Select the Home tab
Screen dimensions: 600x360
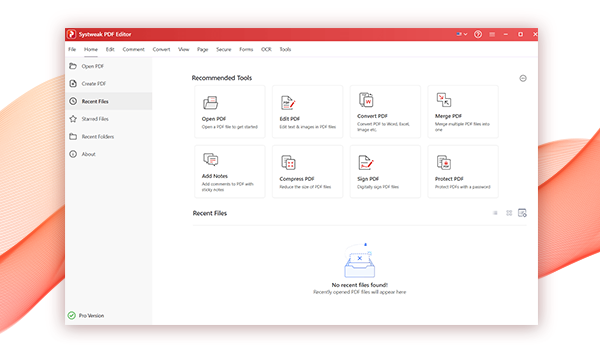(x=91, y=49)
